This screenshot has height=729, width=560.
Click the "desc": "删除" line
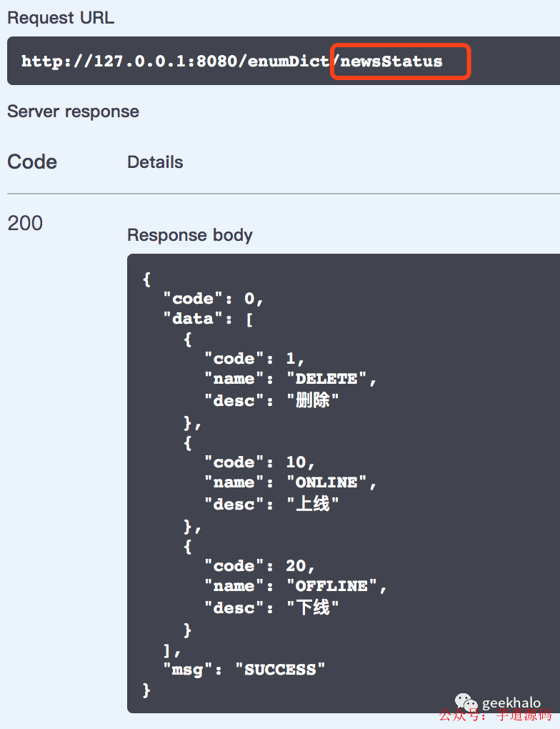pos(271,400)
